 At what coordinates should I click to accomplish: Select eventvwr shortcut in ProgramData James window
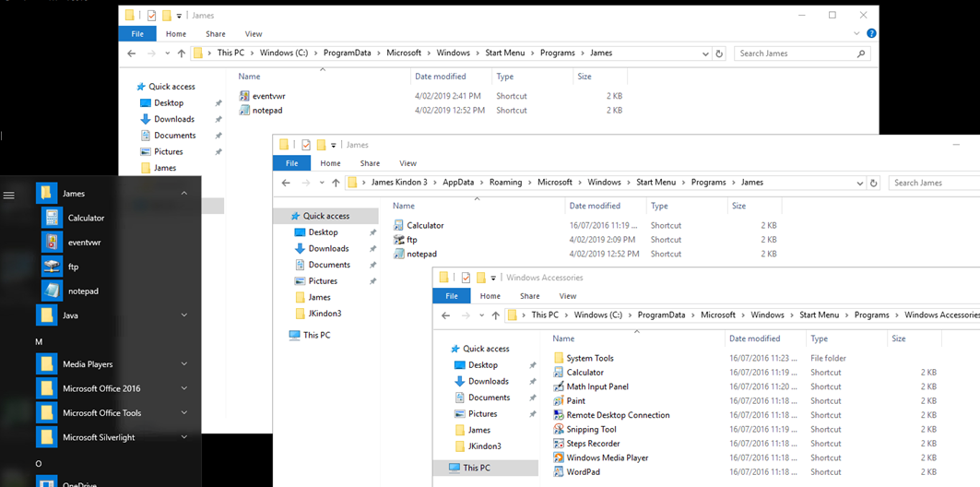[x=269, y=96]
